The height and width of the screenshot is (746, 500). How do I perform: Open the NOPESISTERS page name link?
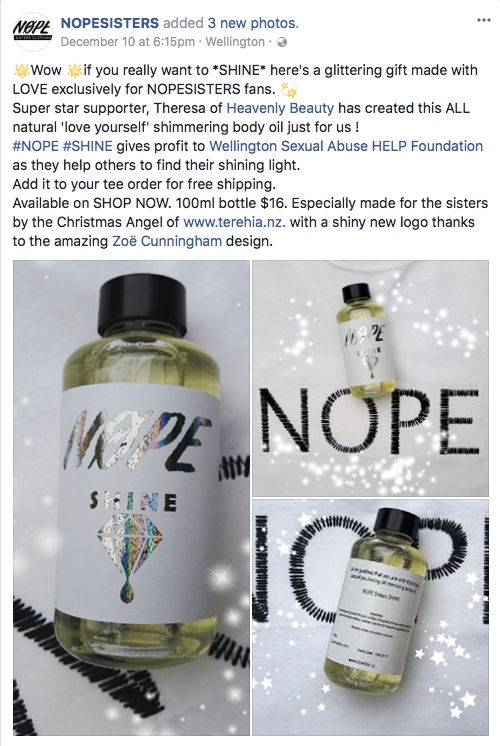pyautogui.click(x=110, y=23)
